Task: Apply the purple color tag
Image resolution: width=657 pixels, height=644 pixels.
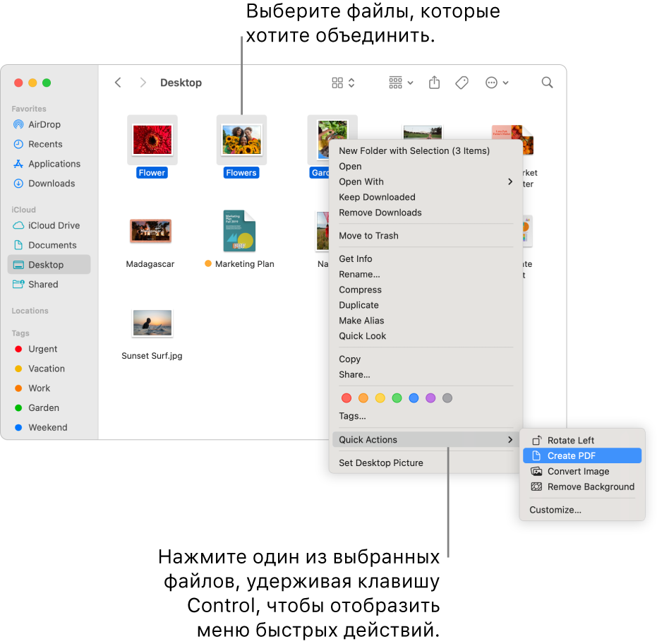Action: pyautogui.click(x=430, y=398)
